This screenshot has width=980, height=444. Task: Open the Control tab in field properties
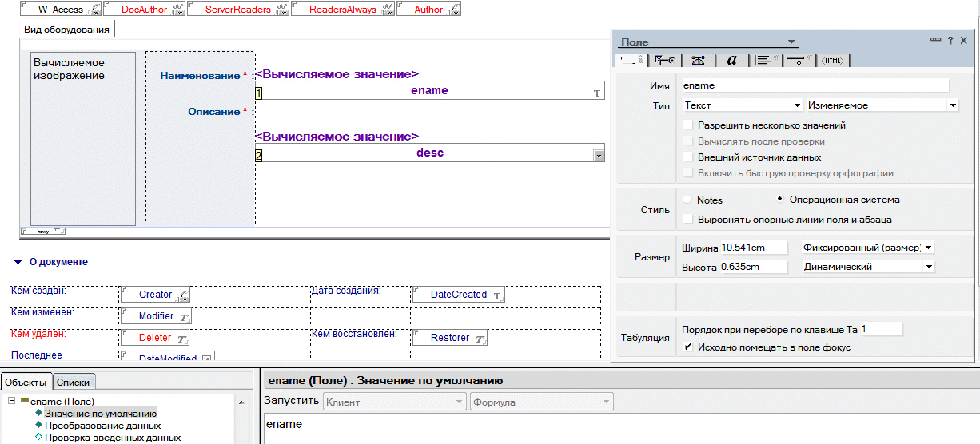tap(663, 60)
